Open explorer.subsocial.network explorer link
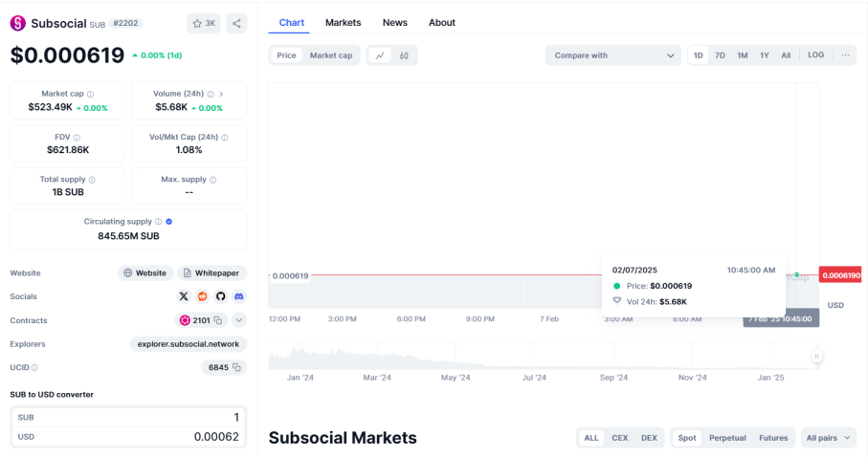The width and height of the screenshot is (868, 457). [189, 344]
